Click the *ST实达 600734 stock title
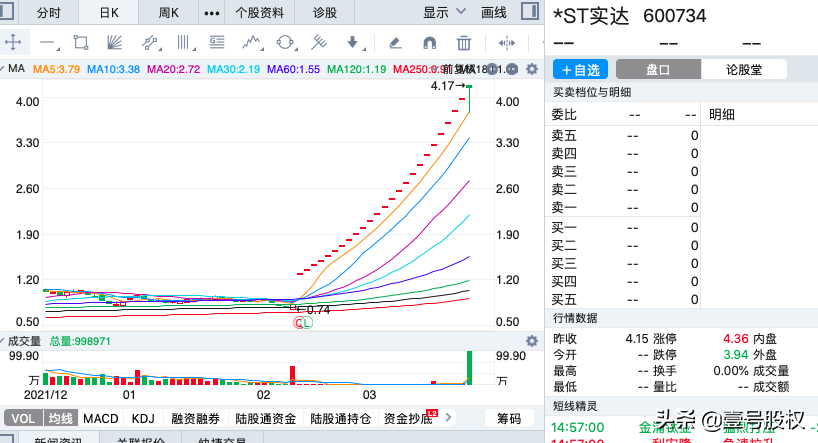Viewport: 818px width, 443px height. click(x=630, y=16)
